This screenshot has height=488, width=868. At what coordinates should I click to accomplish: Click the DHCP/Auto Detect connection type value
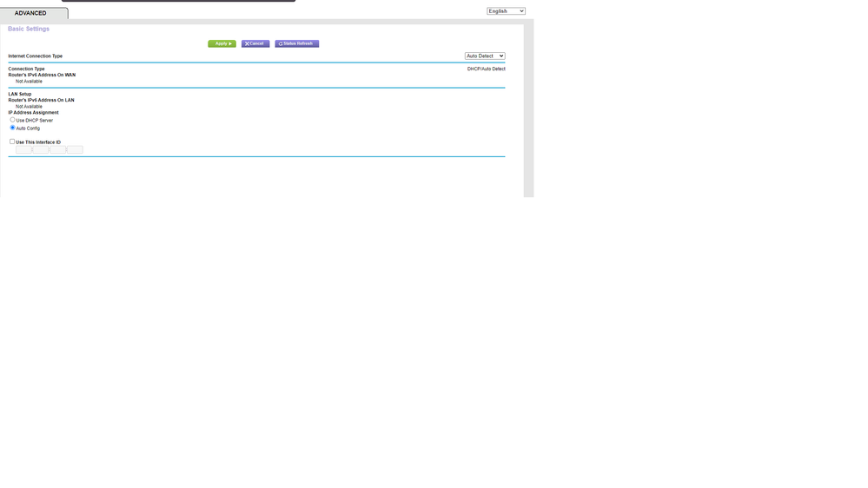pyautogui.click(x=486, y=69)
